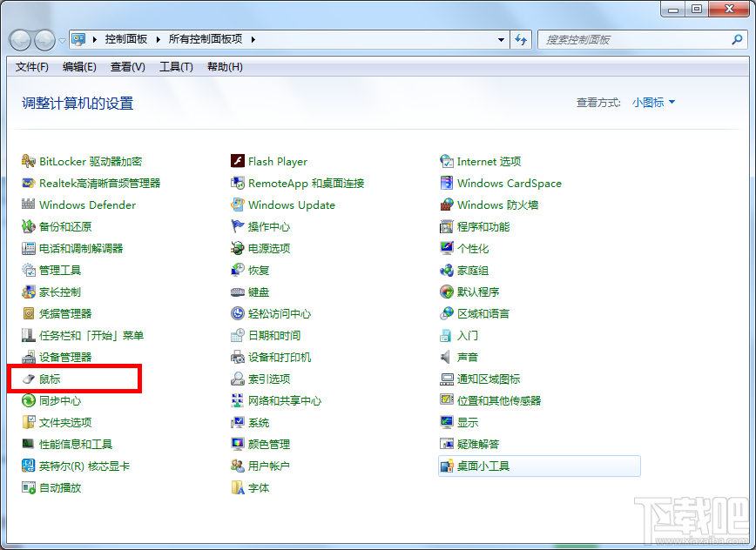Open 个性化 link
Image resolution: width=756 pixels, height=550 pixels.
click(x=472, y=249)
